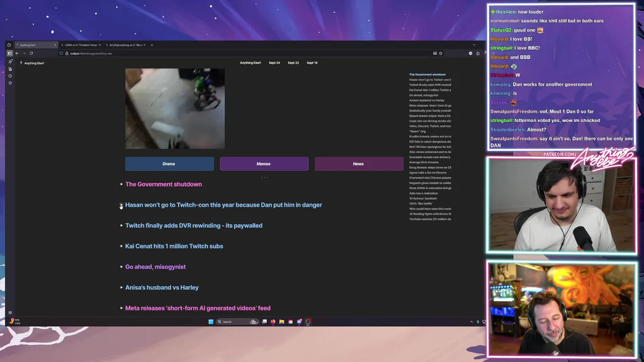
Task: Click the 'Meta releases short-form AI' heading text
Action: [198, 308]
